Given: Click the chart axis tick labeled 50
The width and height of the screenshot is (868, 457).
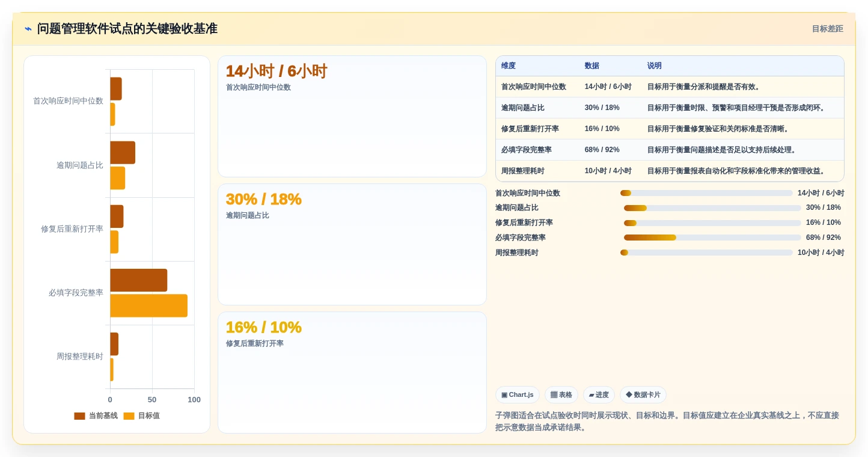Looking at the screenshot, I should click(x=152, y=400).
